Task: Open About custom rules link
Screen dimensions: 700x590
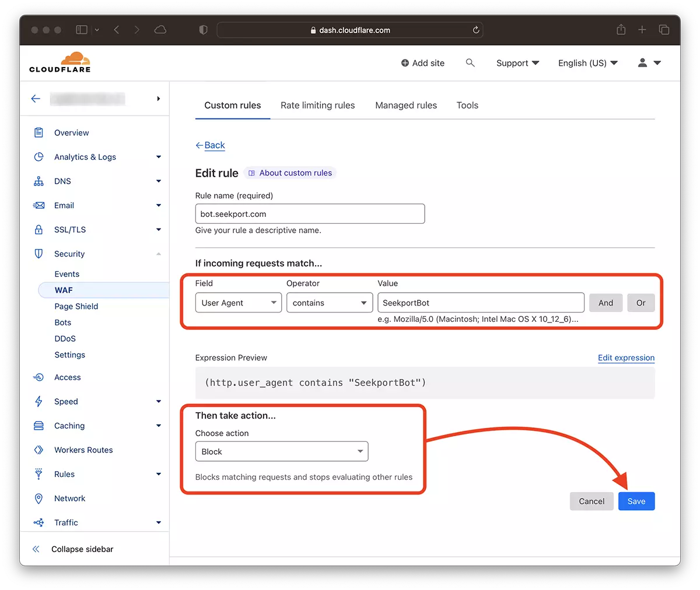Action: 290,173
